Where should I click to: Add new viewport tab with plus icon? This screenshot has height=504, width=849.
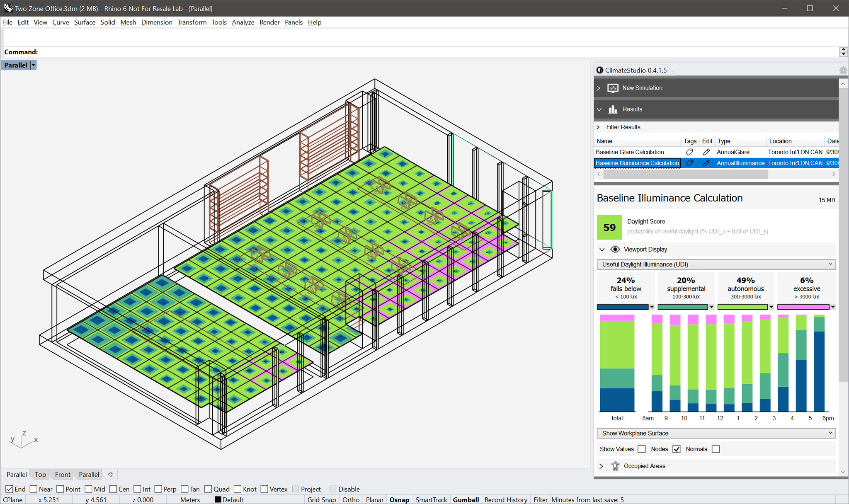111,475
